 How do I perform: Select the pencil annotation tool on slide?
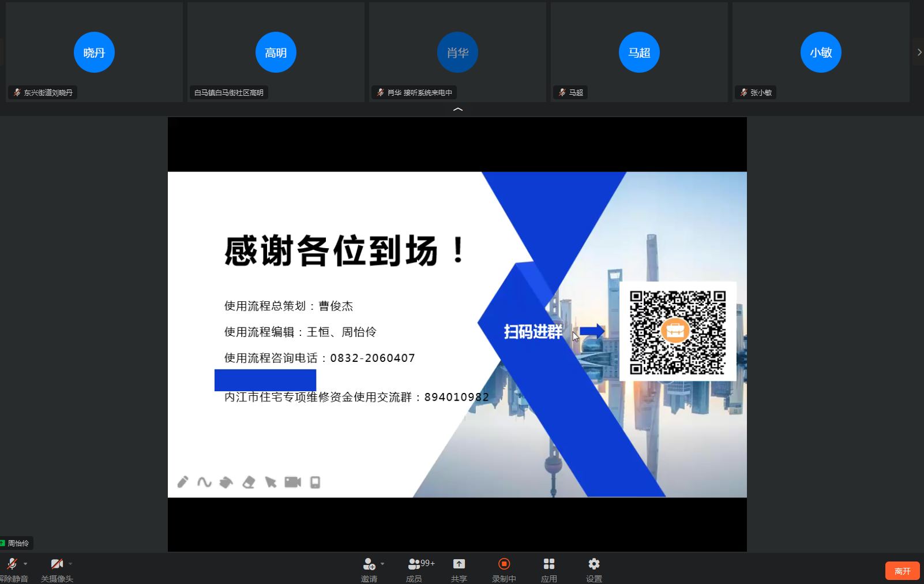tap(183, 482)
